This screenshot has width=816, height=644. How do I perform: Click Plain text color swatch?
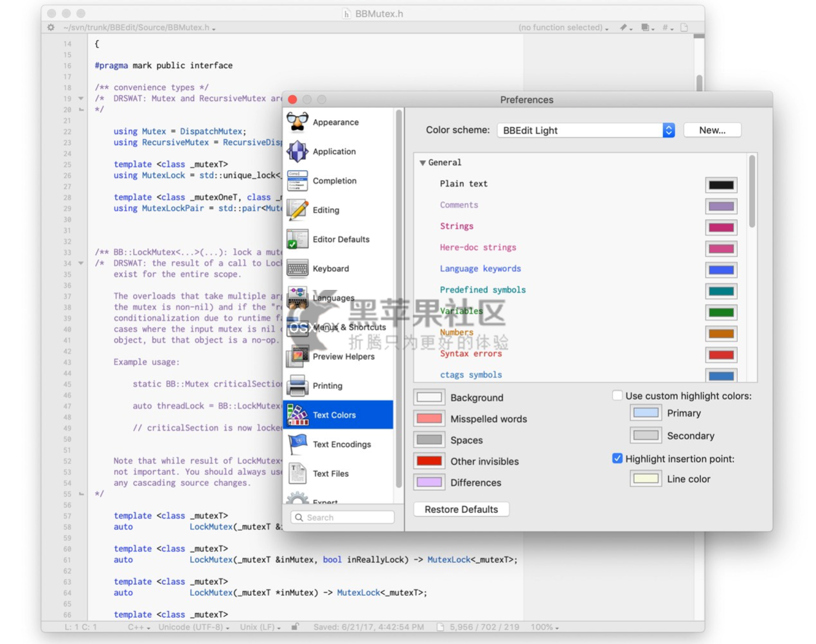coord(721,185)
